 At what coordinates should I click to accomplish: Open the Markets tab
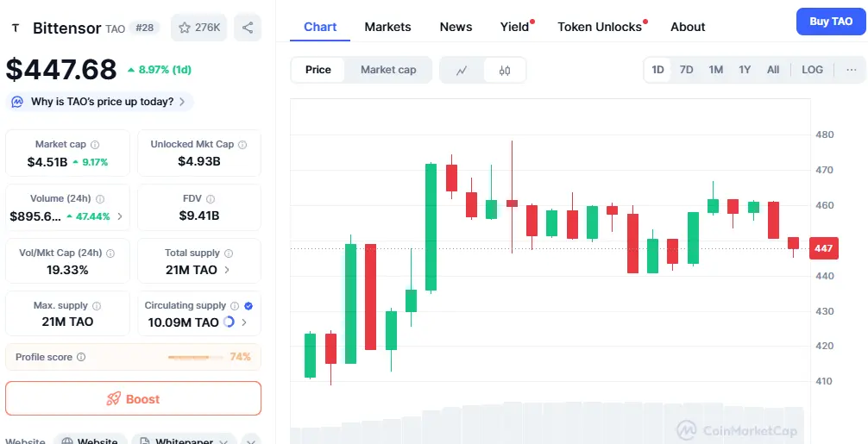coord(387,27)
